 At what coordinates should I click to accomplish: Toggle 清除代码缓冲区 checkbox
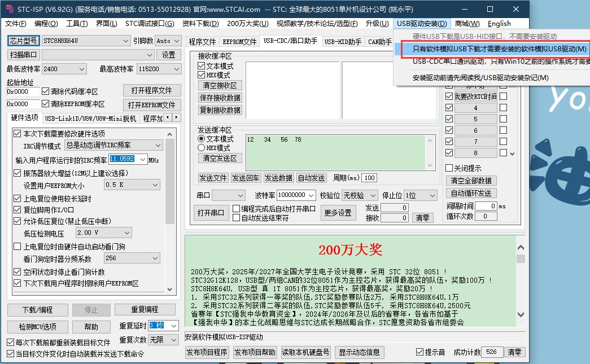click(46, 91)
